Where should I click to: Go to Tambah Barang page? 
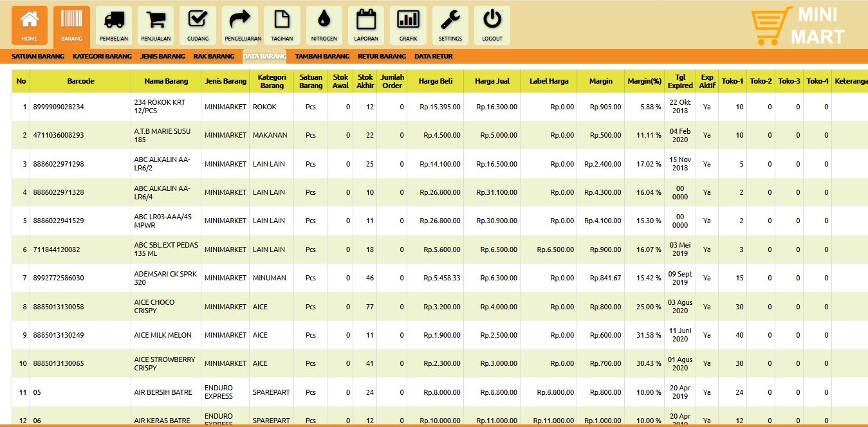pos(322,57)
